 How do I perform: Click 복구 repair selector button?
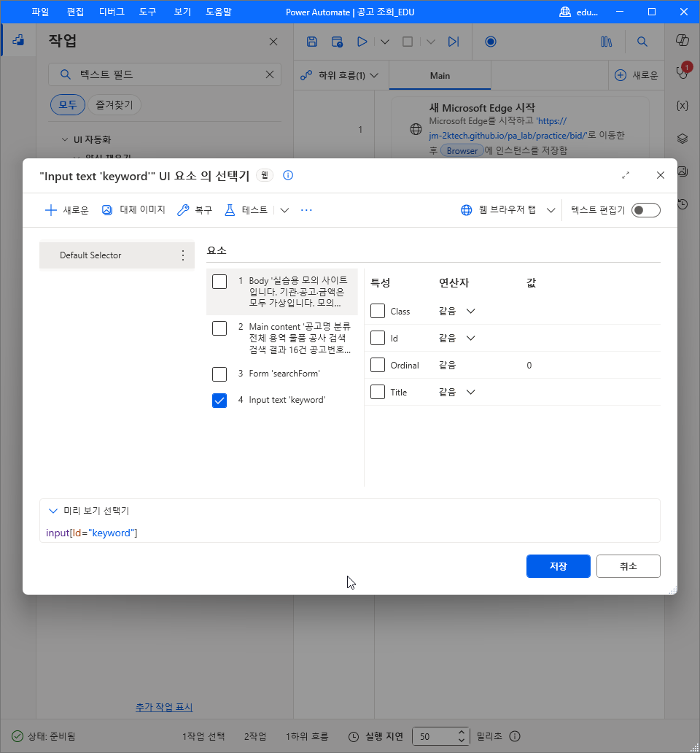pos(194,210)
